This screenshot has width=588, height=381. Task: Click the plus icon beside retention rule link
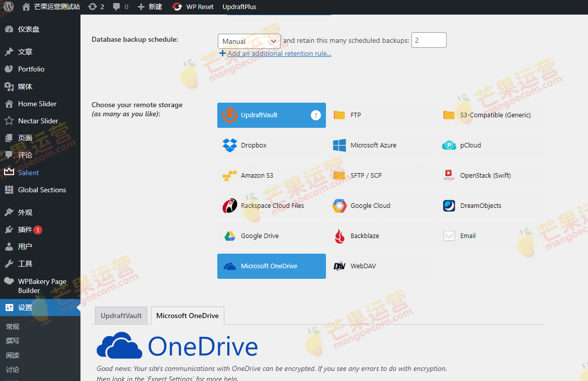pyautogui.click(x=222, y=53)
